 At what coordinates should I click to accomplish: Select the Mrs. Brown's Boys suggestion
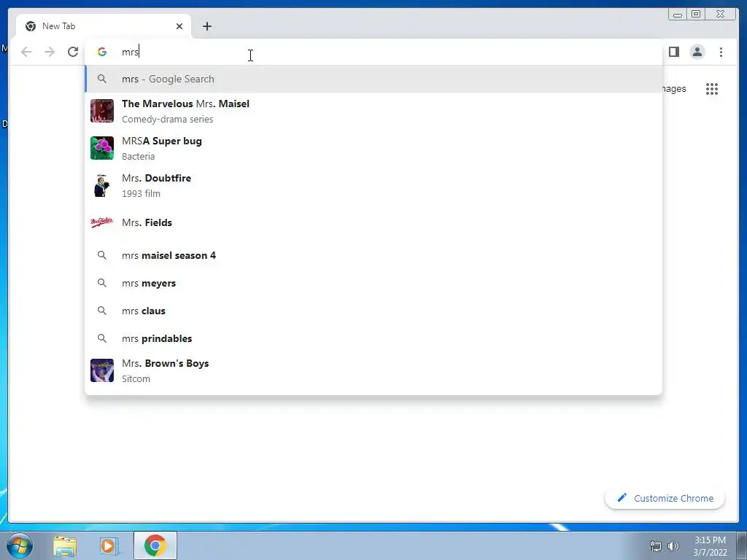tap(373, 370)
